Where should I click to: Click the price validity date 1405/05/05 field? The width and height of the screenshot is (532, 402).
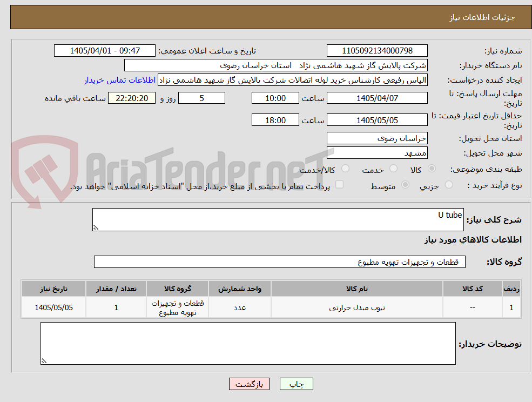point(377,120)
